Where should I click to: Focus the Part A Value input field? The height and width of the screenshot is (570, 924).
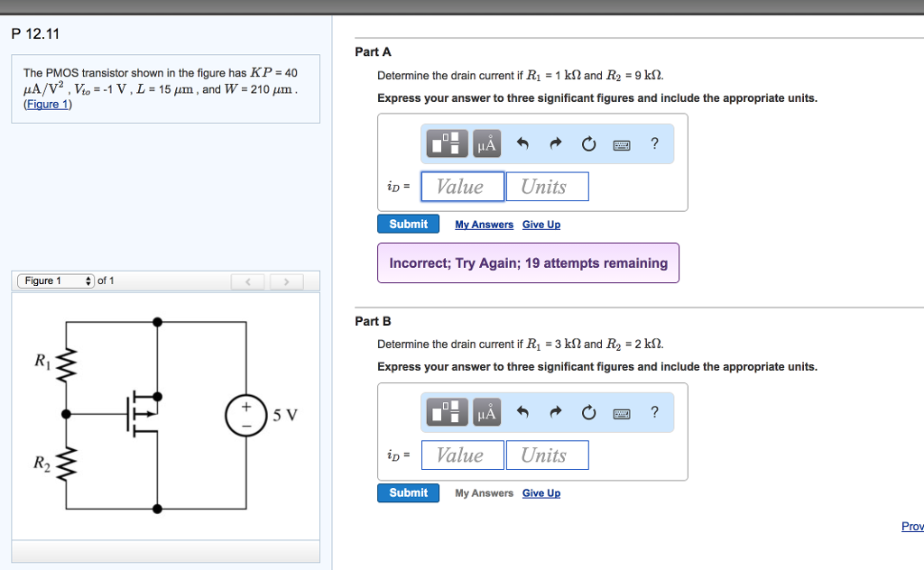(x=462, y=187)
